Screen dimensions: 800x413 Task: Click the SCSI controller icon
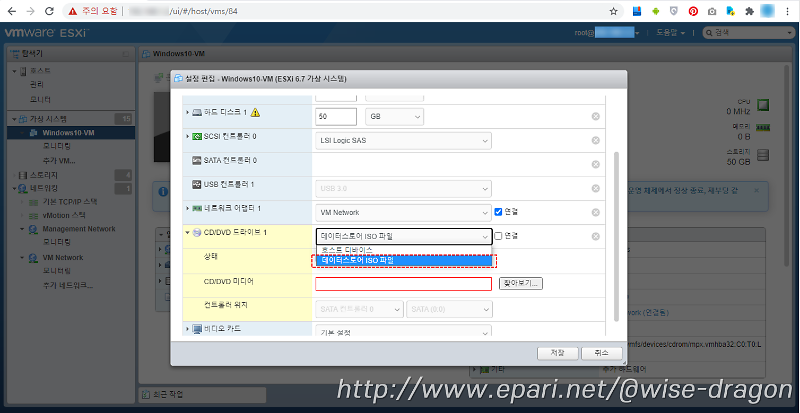pyautogui.click(x=197, y=136)
